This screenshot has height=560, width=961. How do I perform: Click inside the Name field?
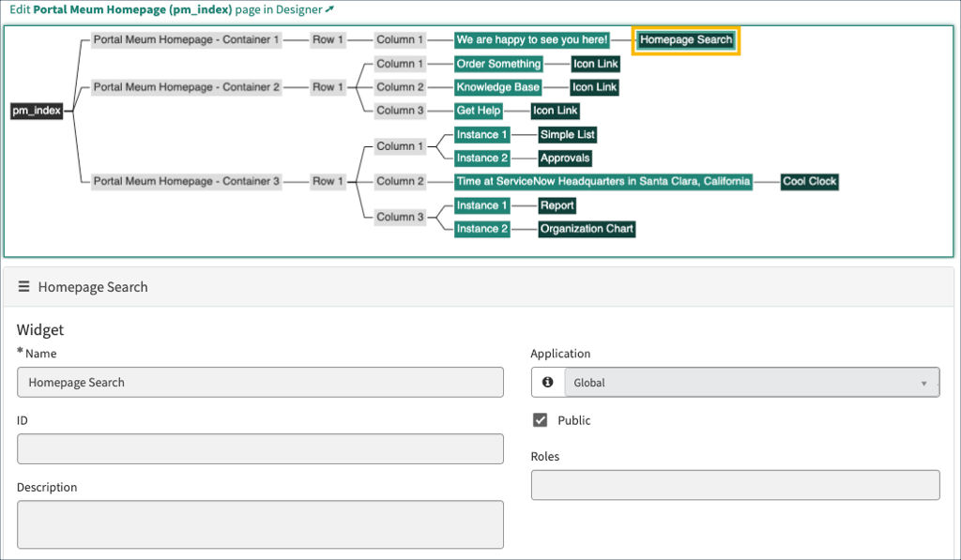260,382
